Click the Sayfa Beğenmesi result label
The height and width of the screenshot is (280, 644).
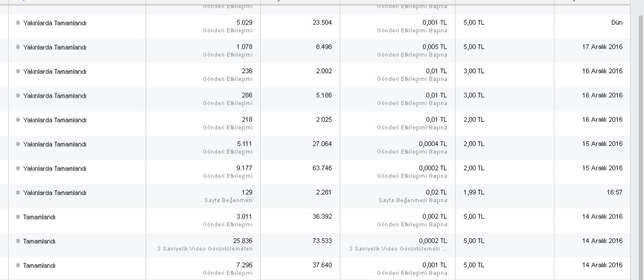[228, 200]
